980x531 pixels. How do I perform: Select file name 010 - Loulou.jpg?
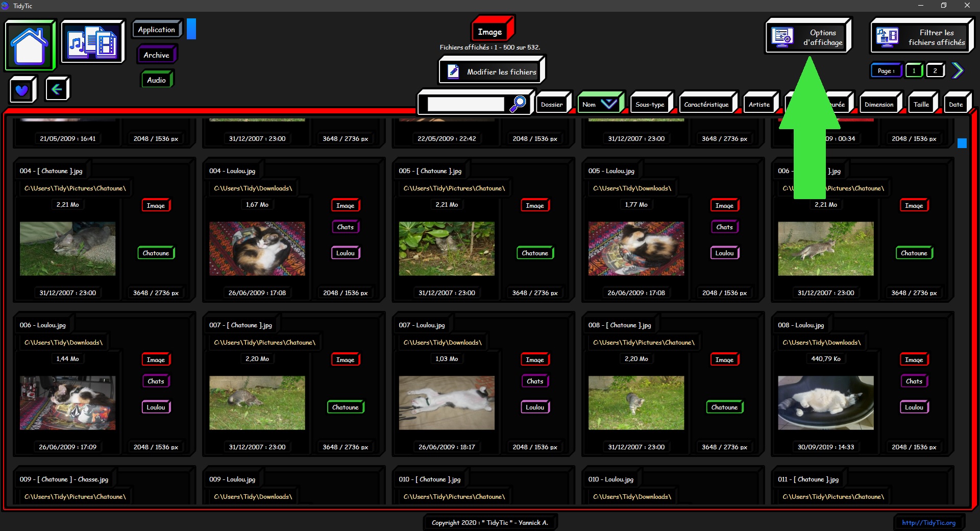coord(611,479)
